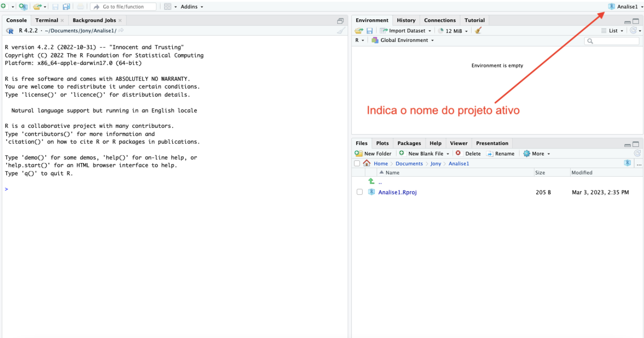The image size is (644, 338).
Task: Refresh the Files pane listing
Action: click(637, 153)
